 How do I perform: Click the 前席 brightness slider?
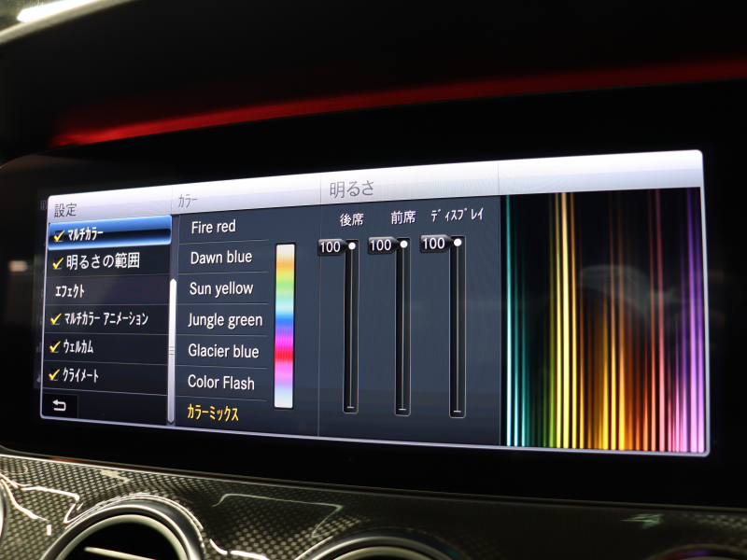coord(403,326)
